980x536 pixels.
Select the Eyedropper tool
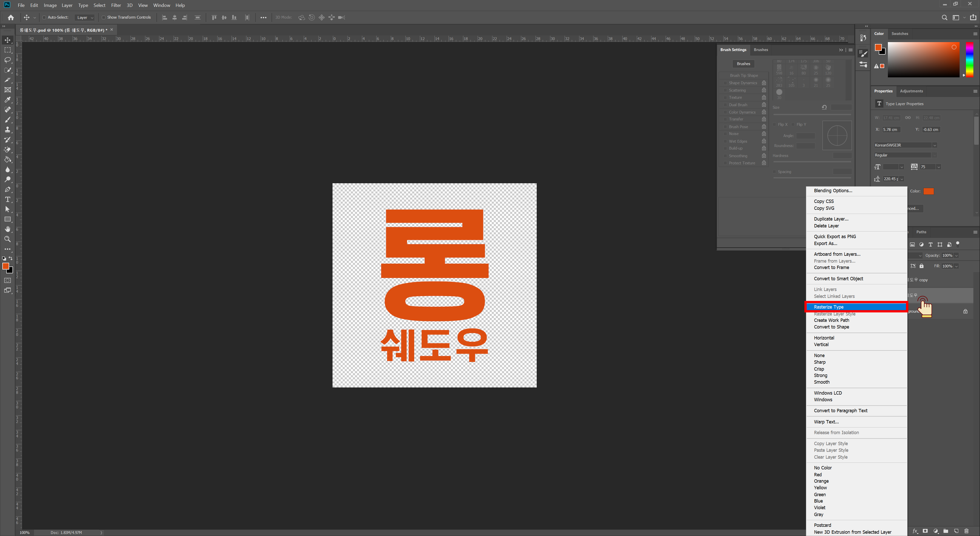(8, 100)
